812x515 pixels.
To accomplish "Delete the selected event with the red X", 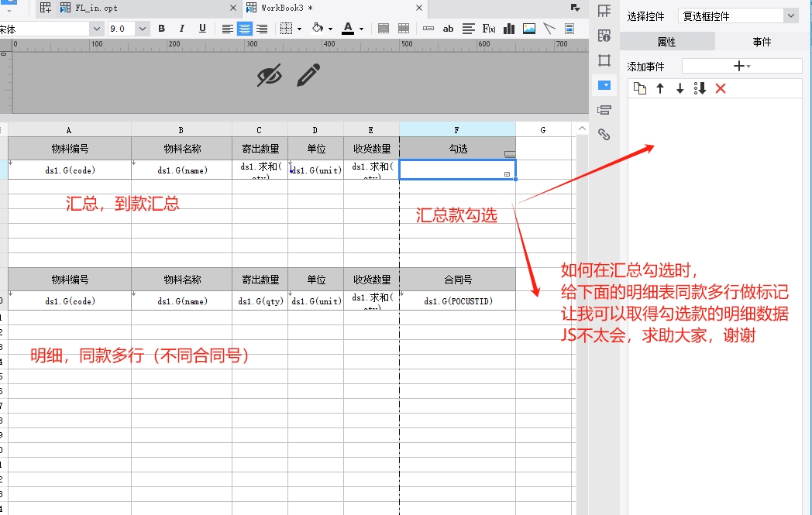I will click(x=721, y=88).
